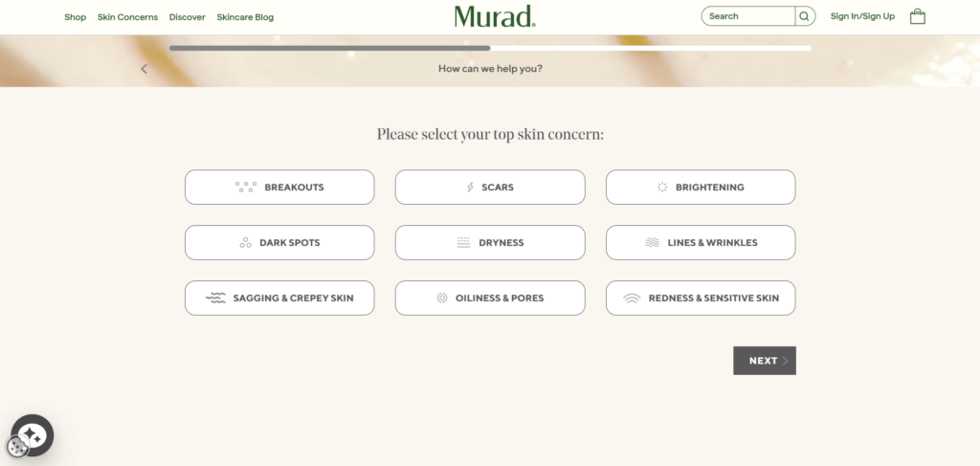Open the Shop menu
Screen dimensions: 980x466
(75, 17)
